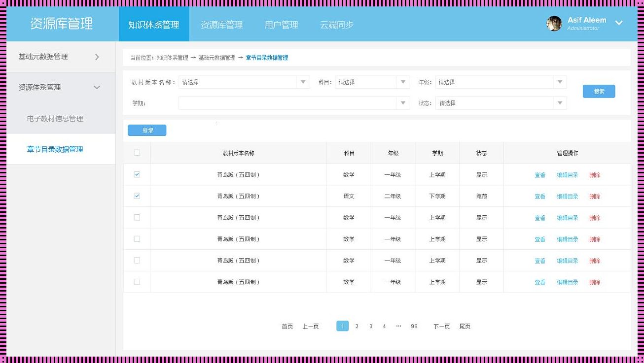644x363 pixels.
Task: Open the 学期 filter dropdown
Action: 294,103
